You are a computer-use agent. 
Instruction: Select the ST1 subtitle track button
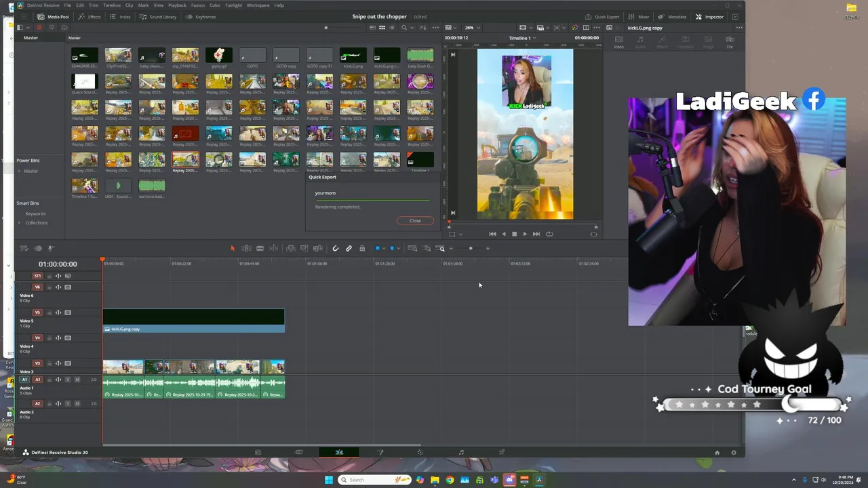pos(37,276)
